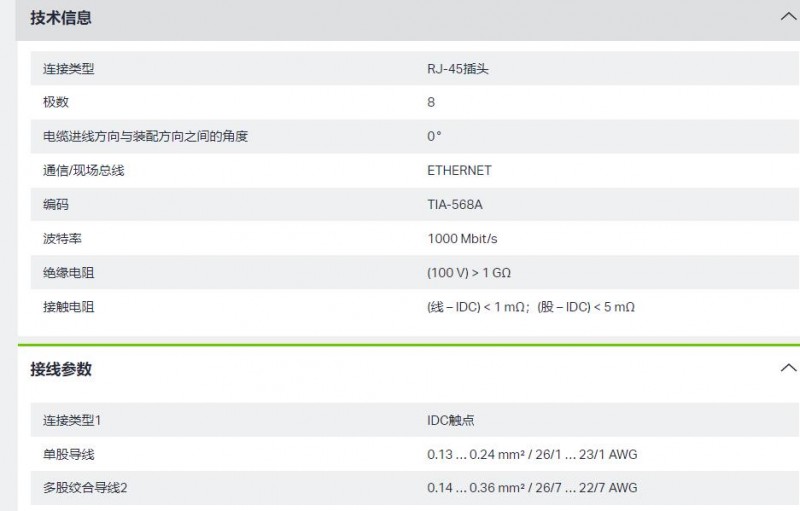Select the IDC触点 connection type value
Image resolution: width=800 pixels, height=511 pixels.
451,420
